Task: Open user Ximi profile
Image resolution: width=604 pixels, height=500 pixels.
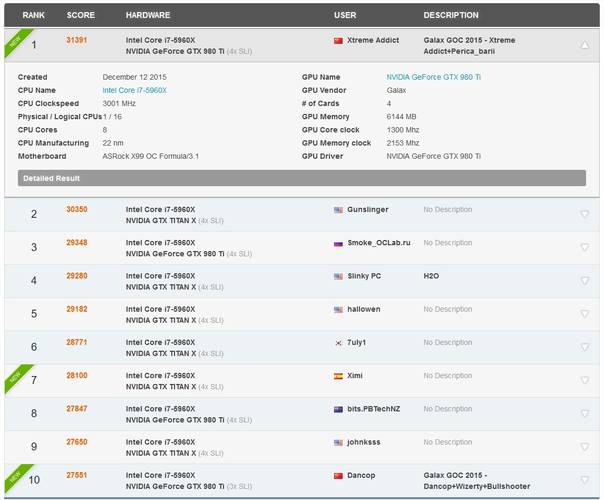Action: (x=355, y=376)
